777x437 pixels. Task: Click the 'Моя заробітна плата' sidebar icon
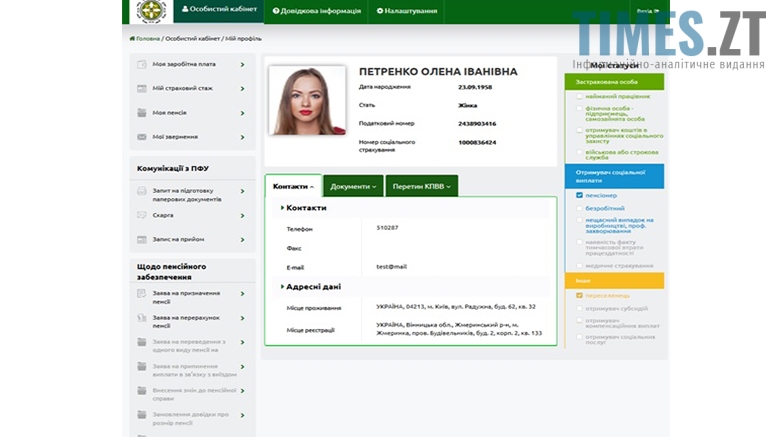[143, 64]
